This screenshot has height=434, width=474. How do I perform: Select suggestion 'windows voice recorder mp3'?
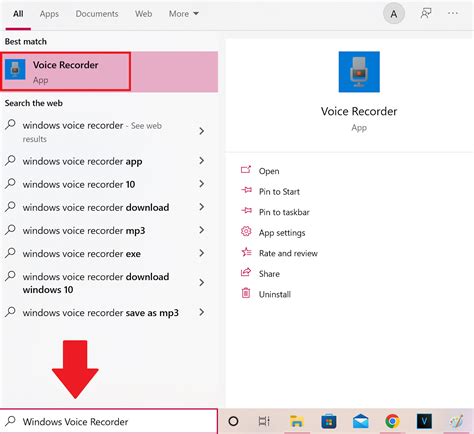pos(109,230)
